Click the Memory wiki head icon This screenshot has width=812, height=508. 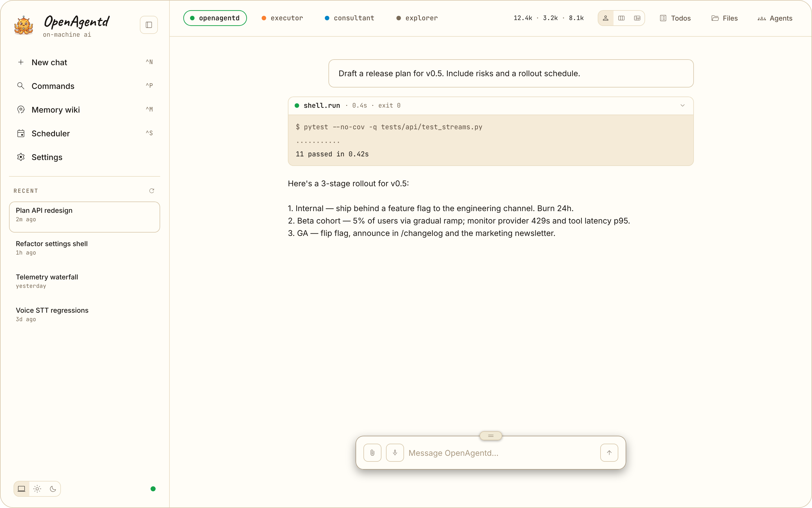(21, 110)
